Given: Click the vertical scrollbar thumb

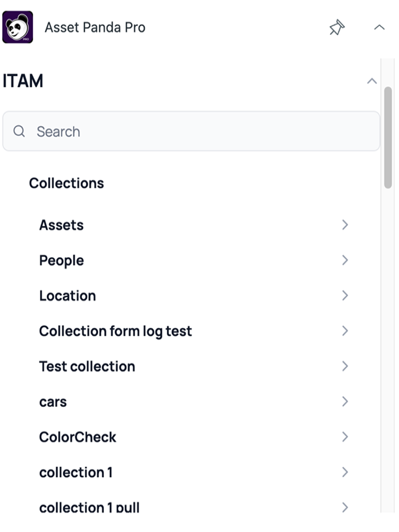Looking at the screenshot, I should (x=388, y=138).
